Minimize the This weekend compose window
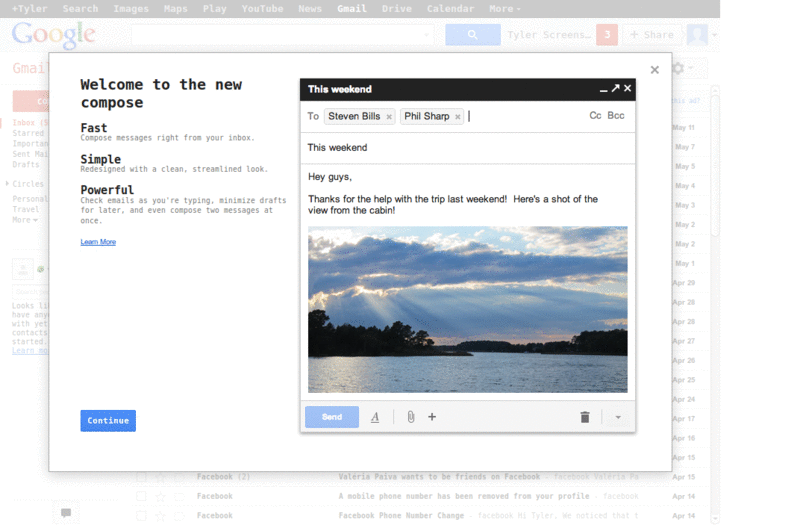This screenshot has width=800, height=525. [x=604, y=89]
